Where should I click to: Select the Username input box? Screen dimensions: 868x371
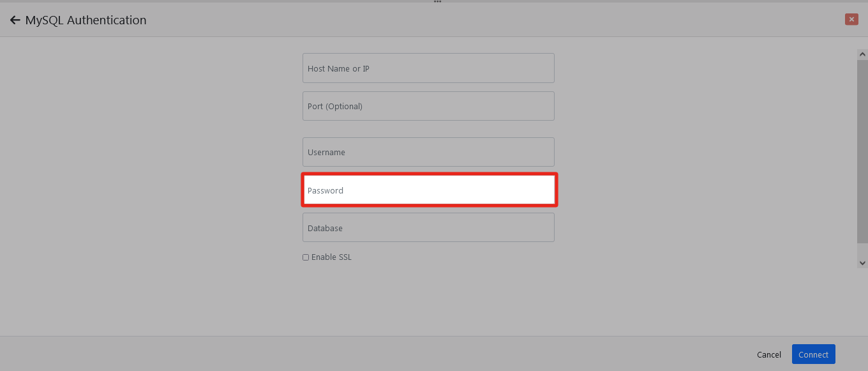click(x=428, y=152)
